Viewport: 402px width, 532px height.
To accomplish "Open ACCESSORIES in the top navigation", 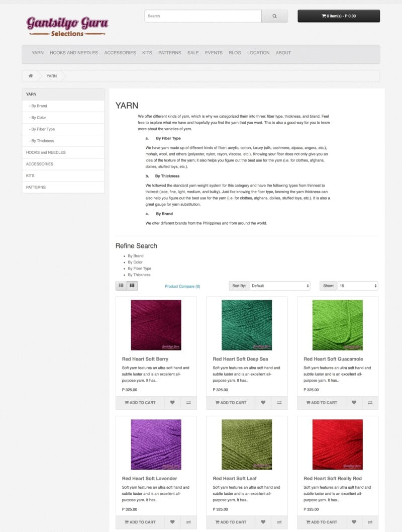I will click(120, 53).
